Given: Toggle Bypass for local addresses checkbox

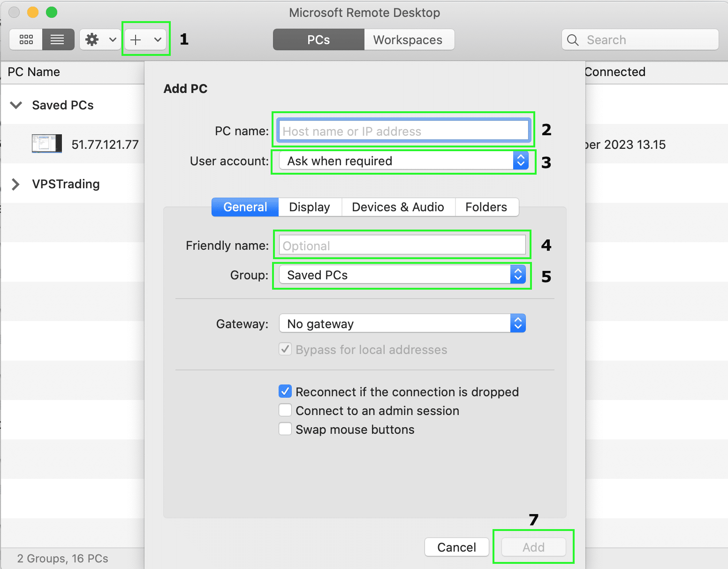Looking at the screenshot, I should [285, 349].
